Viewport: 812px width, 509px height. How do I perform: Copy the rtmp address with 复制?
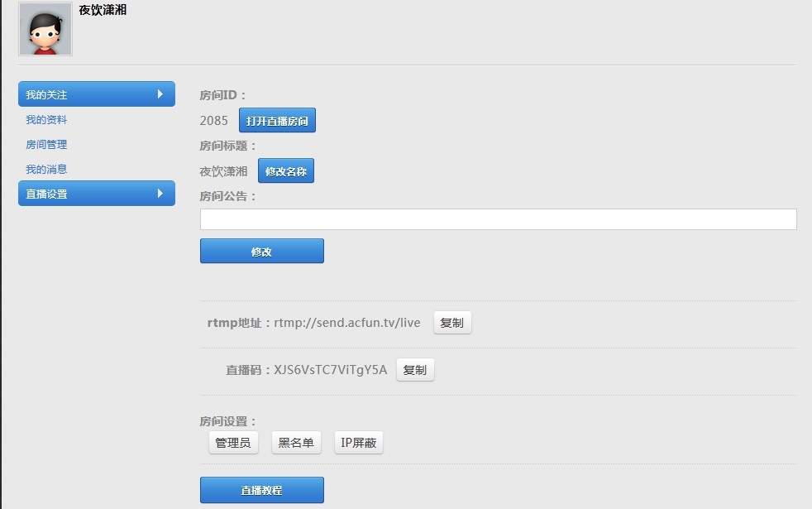(x=452, y=323)
